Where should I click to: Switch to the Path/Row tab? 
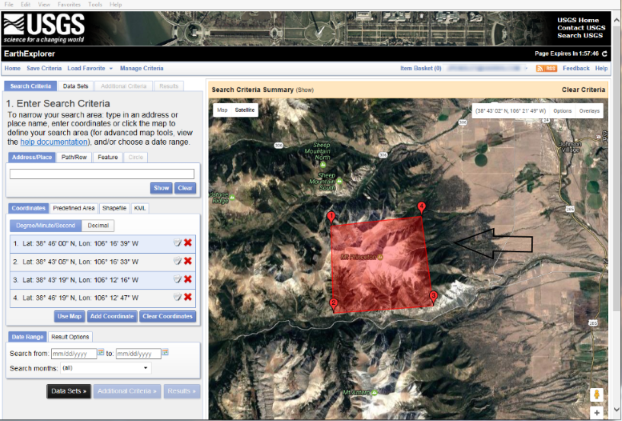pyautogui.click(x=74, y=157)
